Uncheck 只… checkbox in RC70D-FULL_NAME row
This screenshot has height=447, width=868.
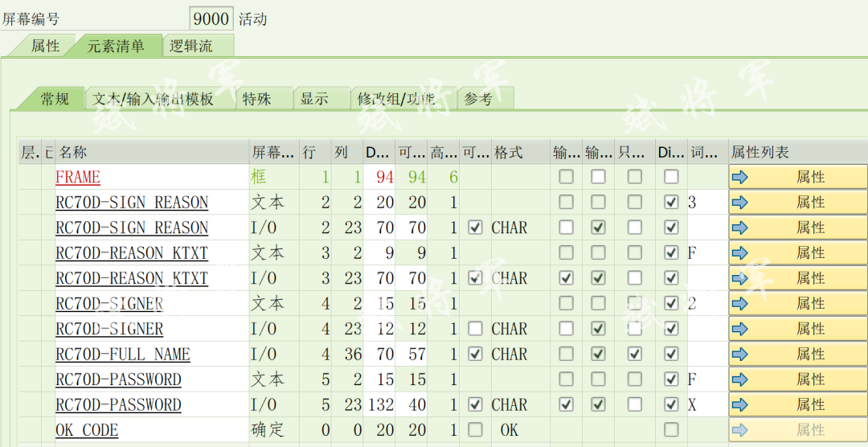(634, 354)
